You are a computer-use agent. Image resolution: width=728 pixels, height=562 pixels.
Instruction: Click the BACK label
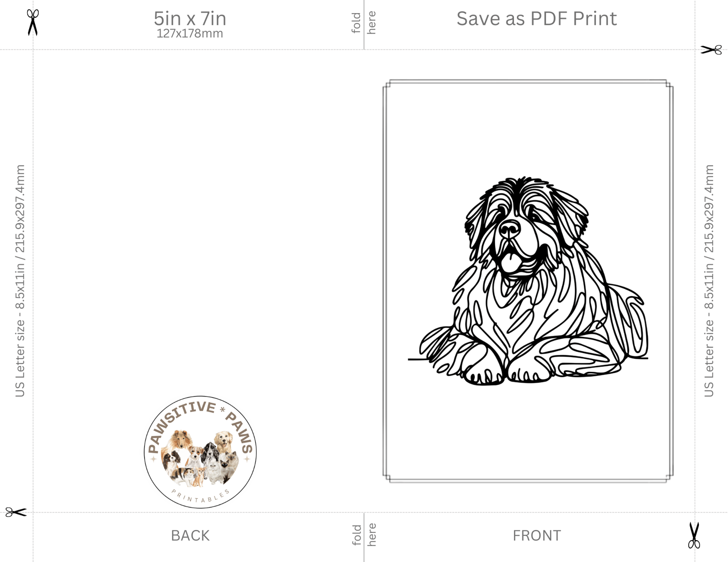pyautogui.click(x=190, y=535)
